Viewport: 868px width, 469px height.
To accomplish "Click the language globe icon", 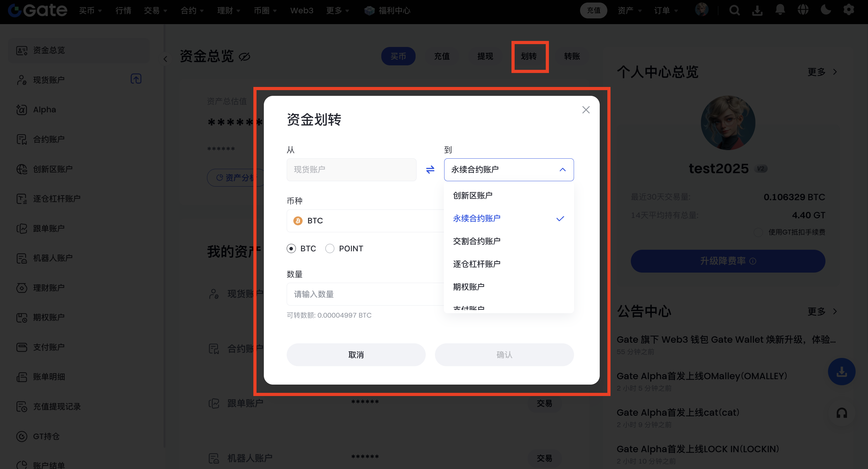I will click(x=803, y=10).
